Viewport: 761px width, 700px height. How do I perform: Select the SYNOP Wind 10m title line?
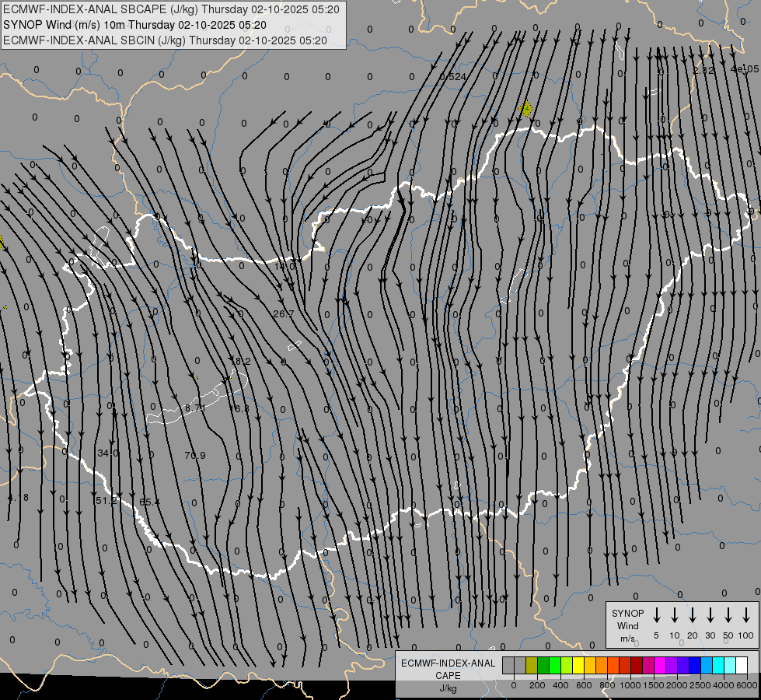point(134,25)
